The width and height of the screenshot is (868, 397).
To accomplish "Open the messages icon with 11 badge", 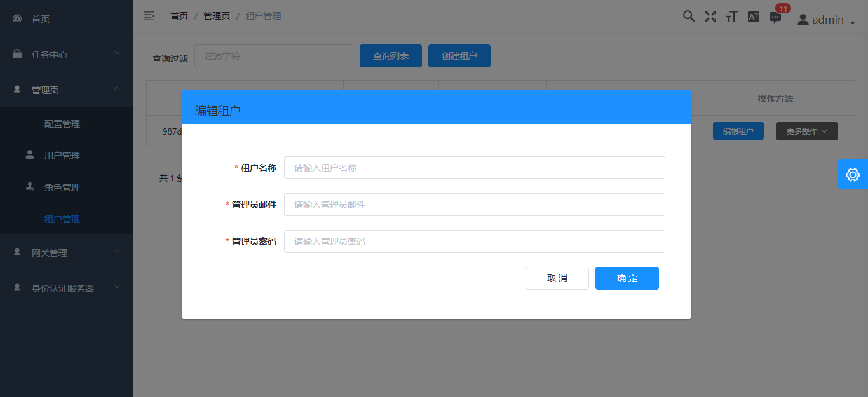I will [775, 18].
